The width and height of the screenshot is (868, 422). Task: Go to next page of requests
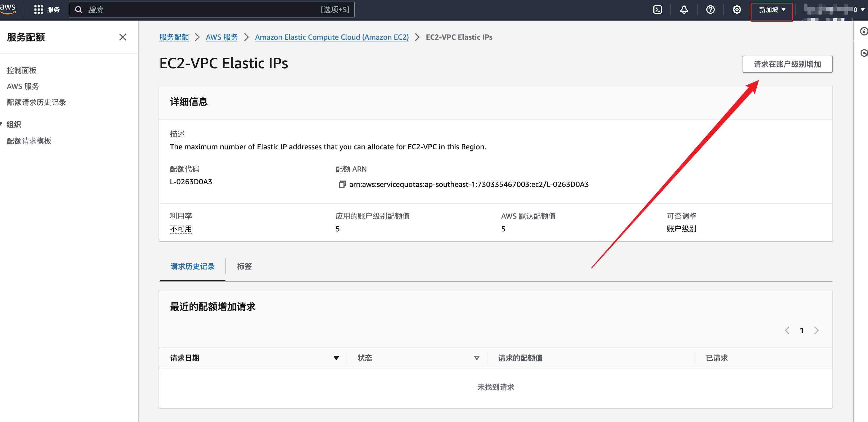[816, 330]
